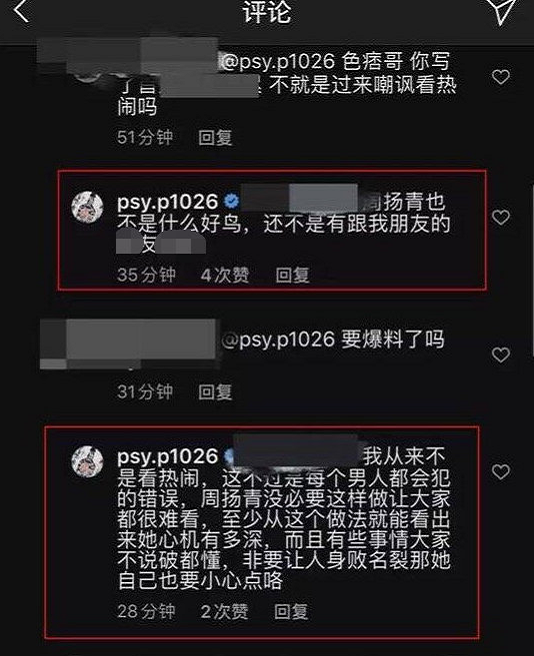Open psy.p1026 avatar on the 28分钟 comment
534x656 pixels.
pos(87,461)
